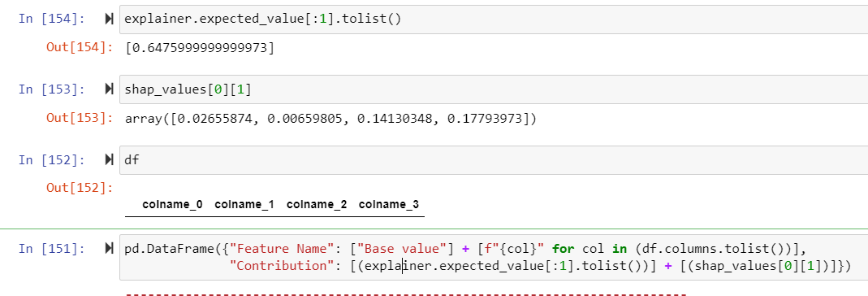Image resolution: width=868 pixels, height=296 pixels.
Task: Select the In [154] prompt label
Action: (x=52, y=19)
